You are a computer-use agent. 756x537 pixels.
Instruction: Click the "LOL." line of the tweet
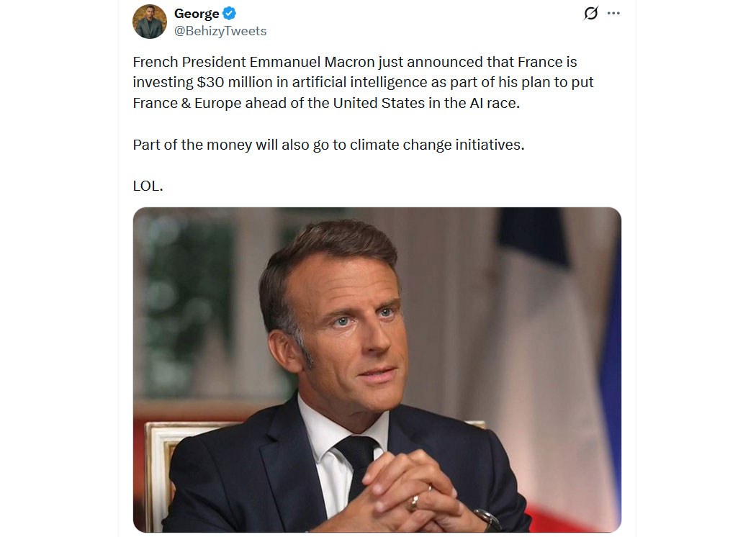pyautogui.click(x=148, y=186)
